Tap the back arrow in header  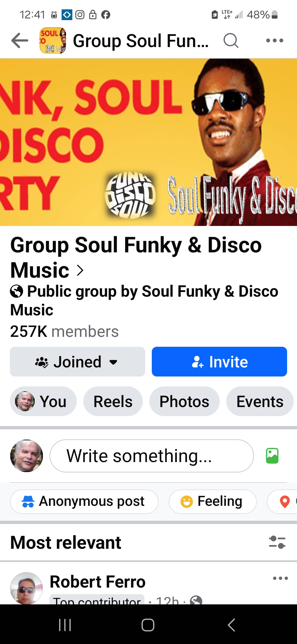point(20,40)
